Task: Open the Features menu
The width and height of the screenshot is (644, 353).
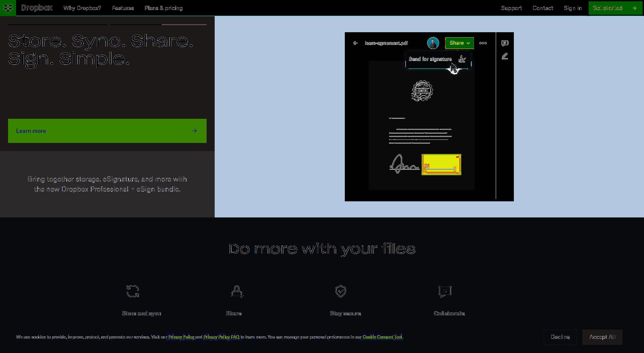Action: [123, 8]
